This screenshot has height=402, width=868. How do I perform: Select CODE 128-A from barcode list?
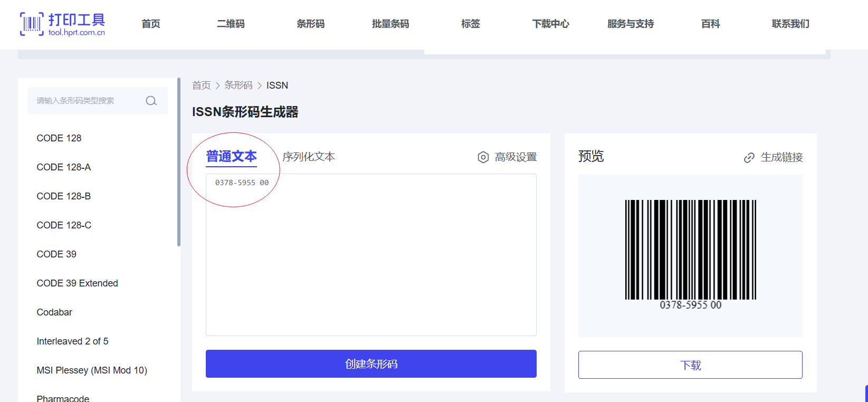click(x=64, y=167)
